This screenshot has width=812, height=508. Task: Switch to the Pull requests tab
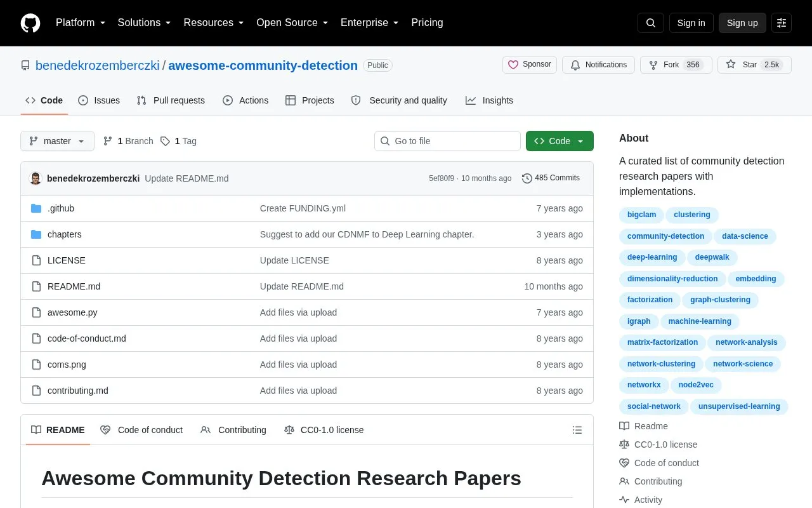pos(171,100)
